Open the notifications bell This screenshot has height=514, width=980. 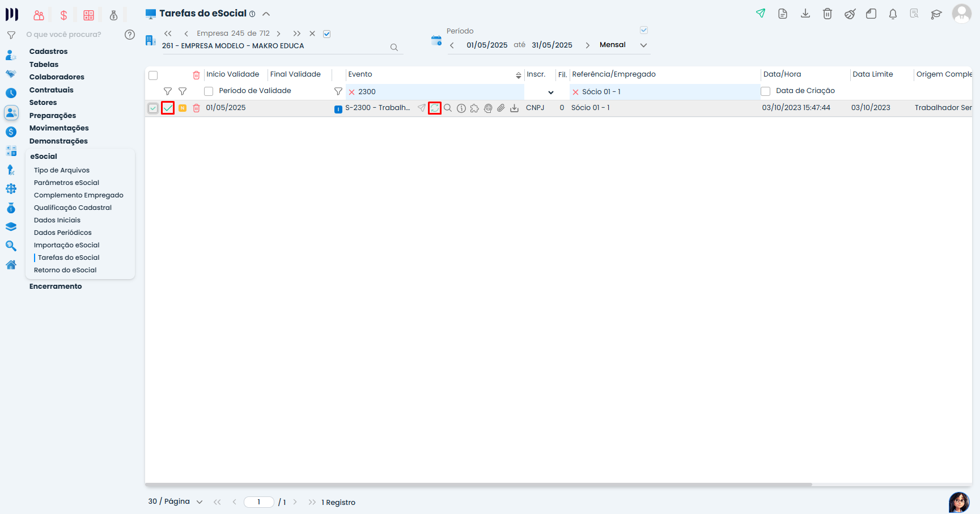[893, 14]
